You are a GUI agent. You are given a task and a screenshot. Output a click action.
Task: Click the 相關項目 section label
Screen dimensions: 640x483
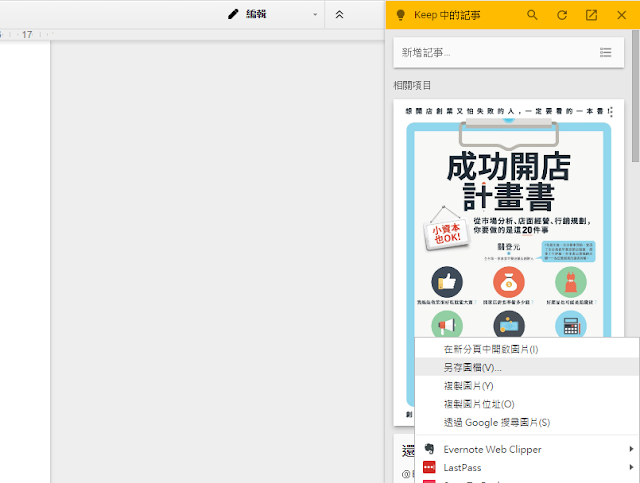412,85
